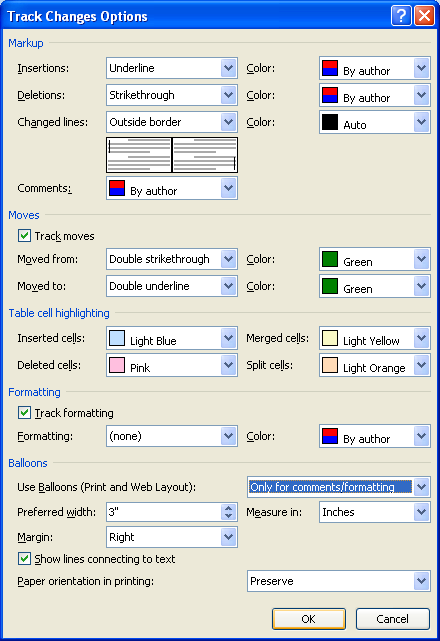
Task: Open the Use Balloons dropdown
Action: click(339, 487)
